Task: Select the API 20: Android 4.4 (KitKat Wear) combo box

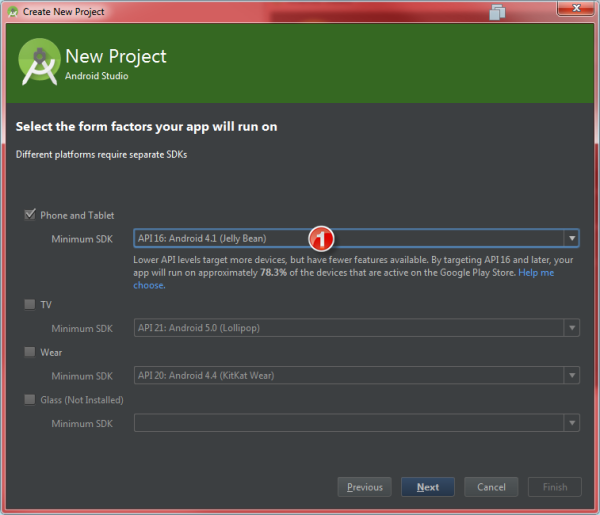Action: coord(356,375)
